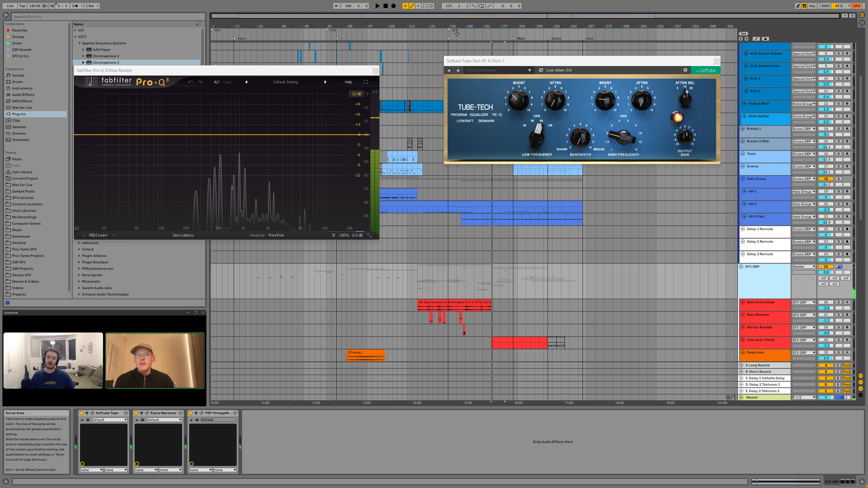The height and width of the screenshot is (488, 868).
Task: Open the Preset Browser dropdown arrow
Action: [529, 70]
